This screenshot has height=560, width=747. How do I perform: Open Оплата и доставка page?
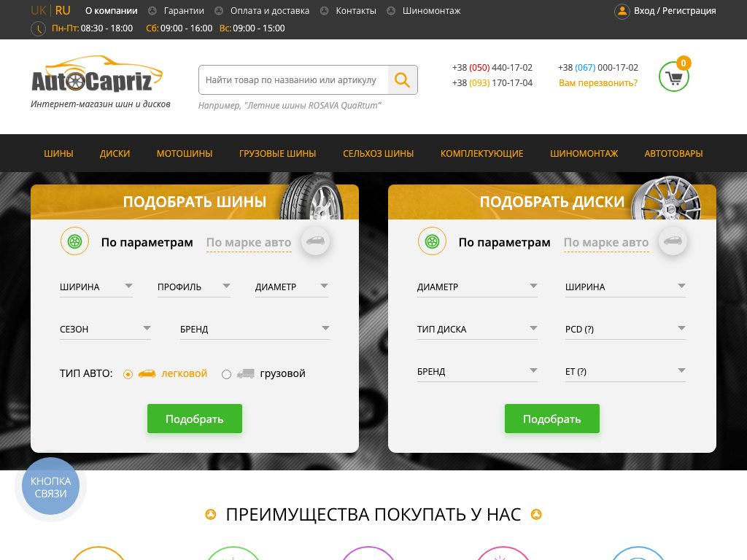tap(270, 10)
